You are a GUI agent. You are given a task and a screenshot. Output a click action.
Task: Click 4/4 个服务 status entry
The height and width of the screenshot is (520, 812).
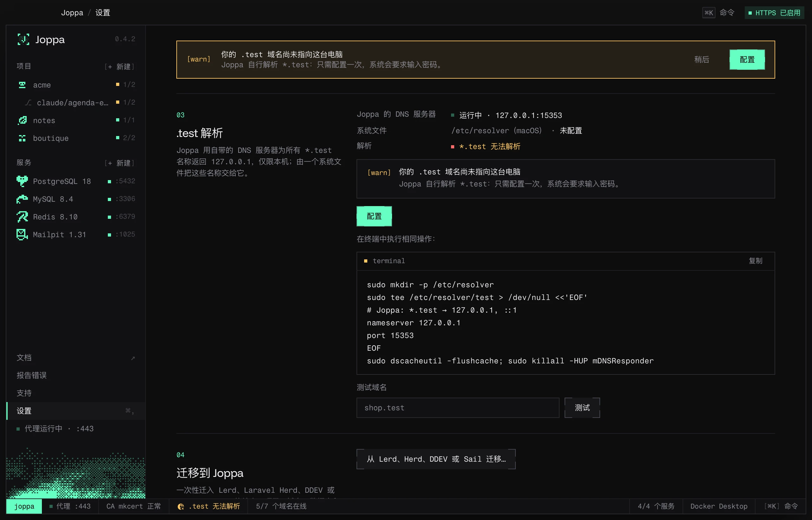click(656, 506)
